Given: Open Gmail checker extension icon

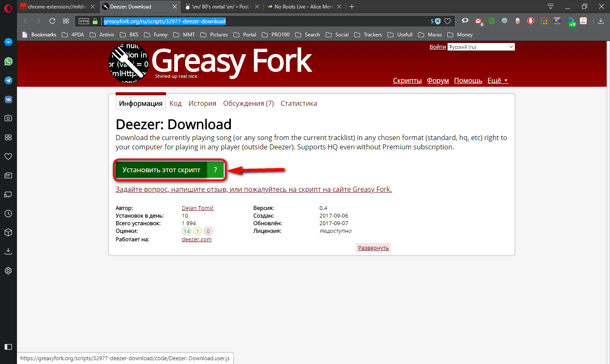Looking at the screenshot, I should [478, 21].
